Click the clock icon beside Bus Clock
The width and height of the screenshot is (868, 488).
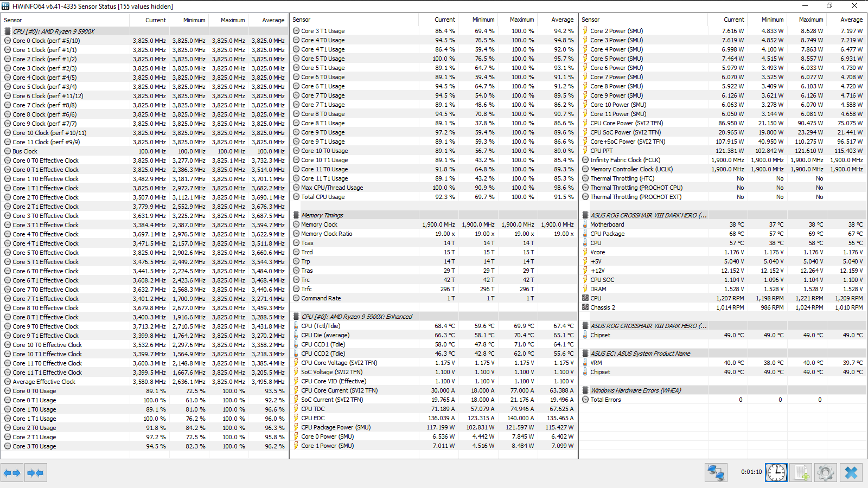point(8,151)
